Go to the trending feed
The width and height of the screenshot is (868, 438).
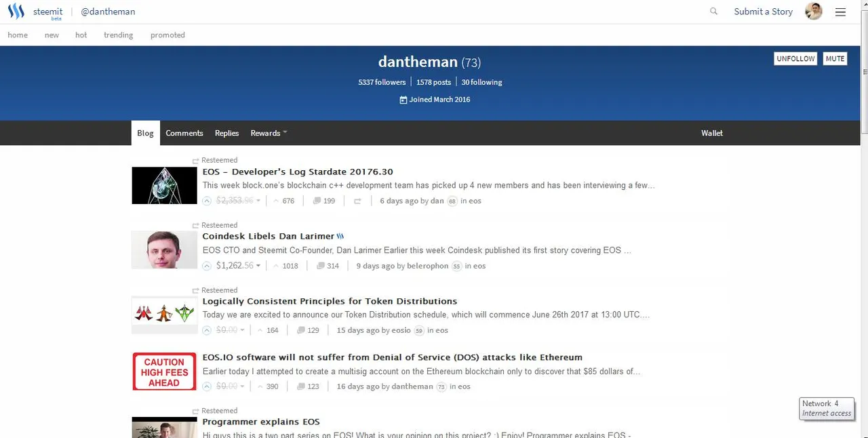pos(118,35)
